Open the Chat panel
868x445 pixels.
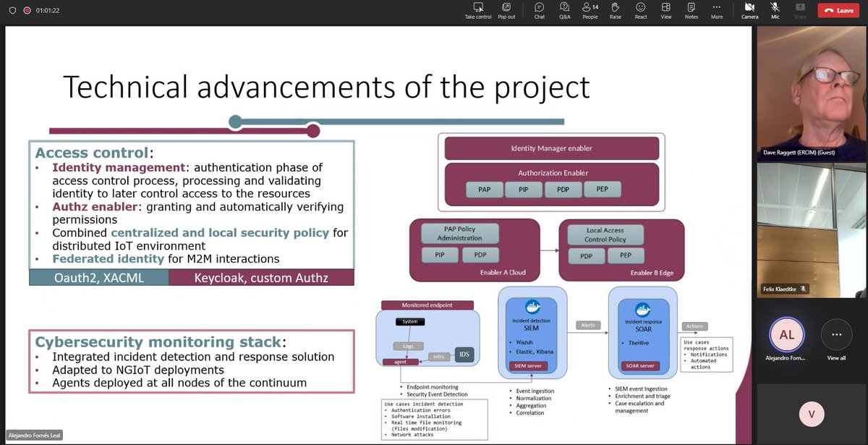539,10
